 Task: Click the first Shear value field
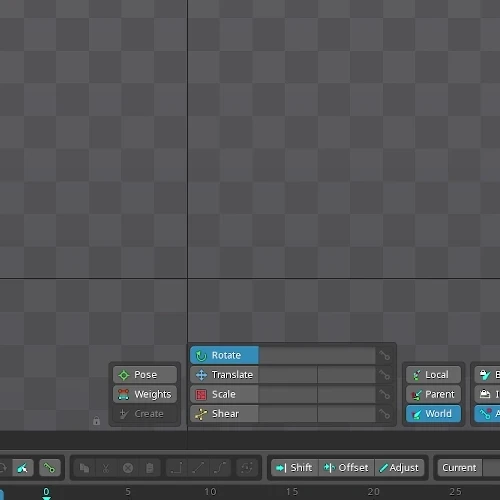[x=288, y=414]
